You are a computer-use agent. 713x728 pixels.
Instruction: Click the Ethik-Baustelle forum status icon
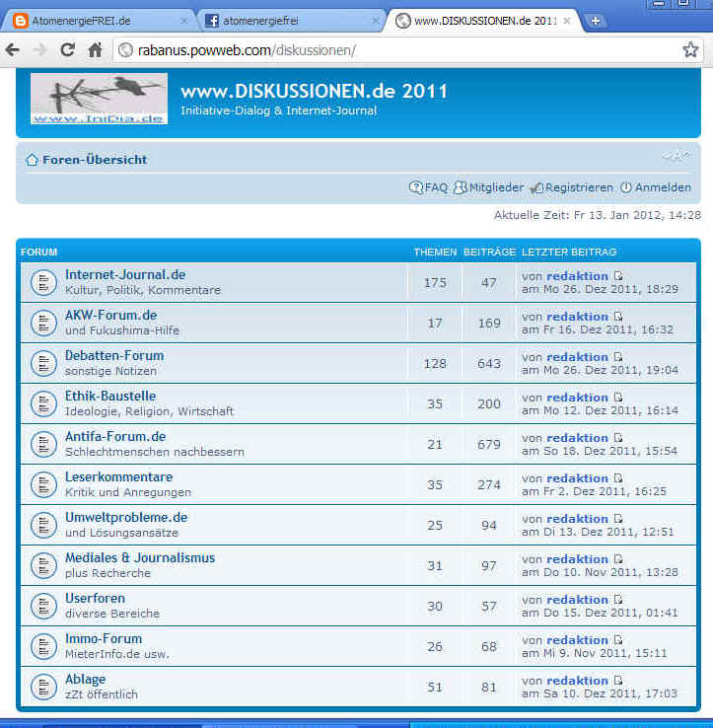43,403
